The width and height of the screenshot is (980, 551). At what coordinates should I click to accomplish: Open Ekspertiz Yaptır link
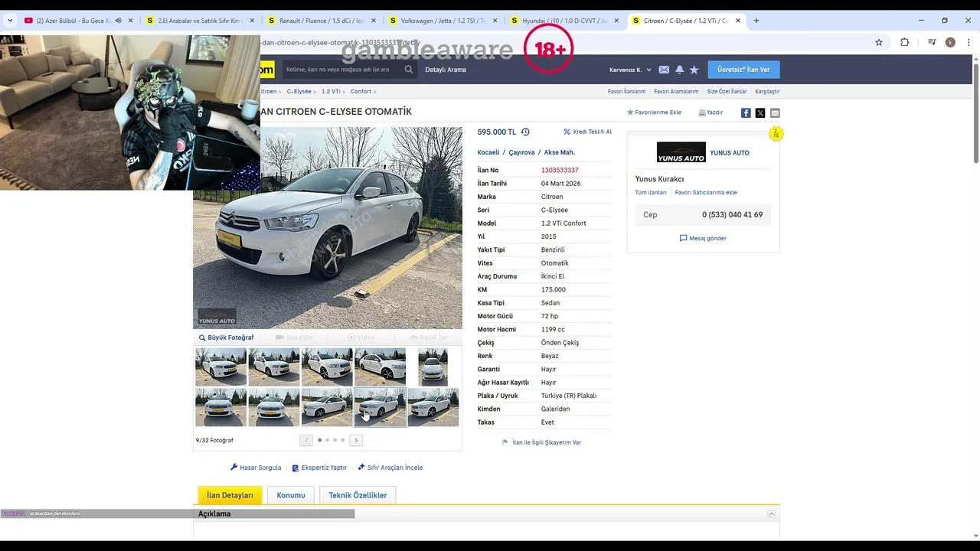[x=319, y=468]
